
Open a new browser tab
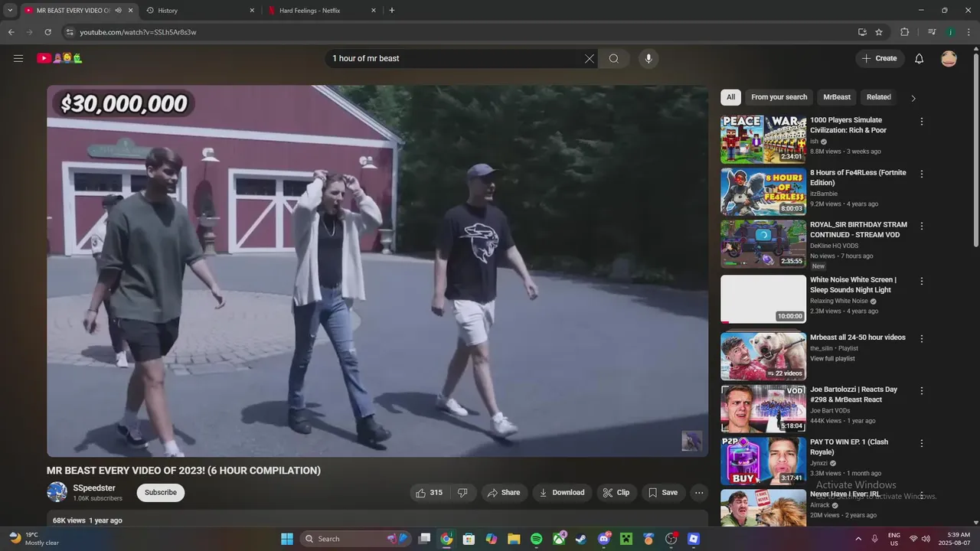(x=392, y=11)
